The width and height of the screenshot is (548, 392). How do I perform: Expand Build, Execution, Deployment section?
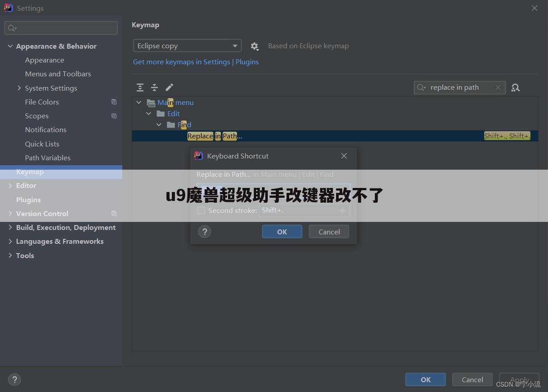click(10, 227)
